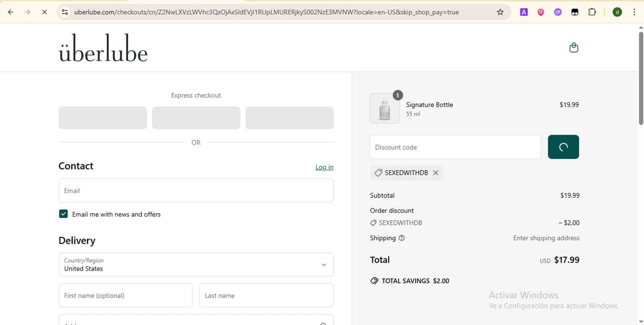Open the shopping bag cart icon
Screen dimensions: 644x325
574,47
